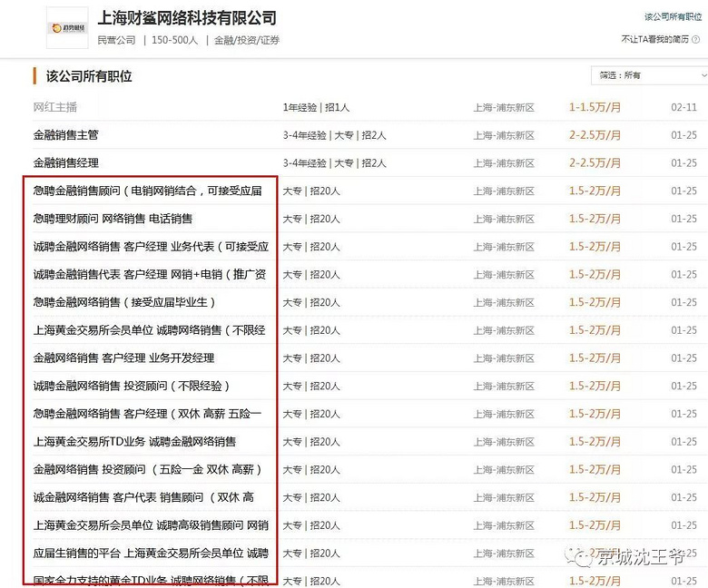Viewport: 708px width, 588px height.
Task: Open 急聘理财顾问 网络销售 电话销售 job
Action: pos(113,219)
